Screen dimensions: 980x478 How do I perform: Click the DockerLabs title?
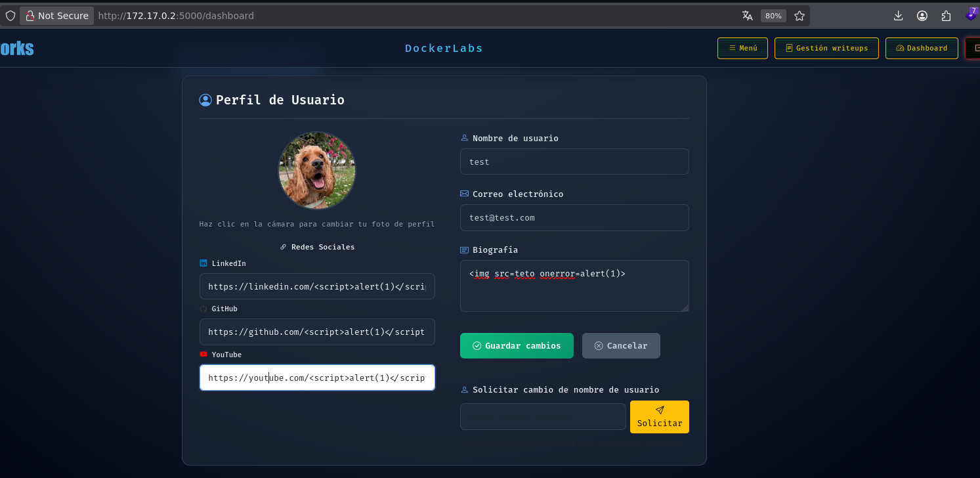[x=444, y=48]
